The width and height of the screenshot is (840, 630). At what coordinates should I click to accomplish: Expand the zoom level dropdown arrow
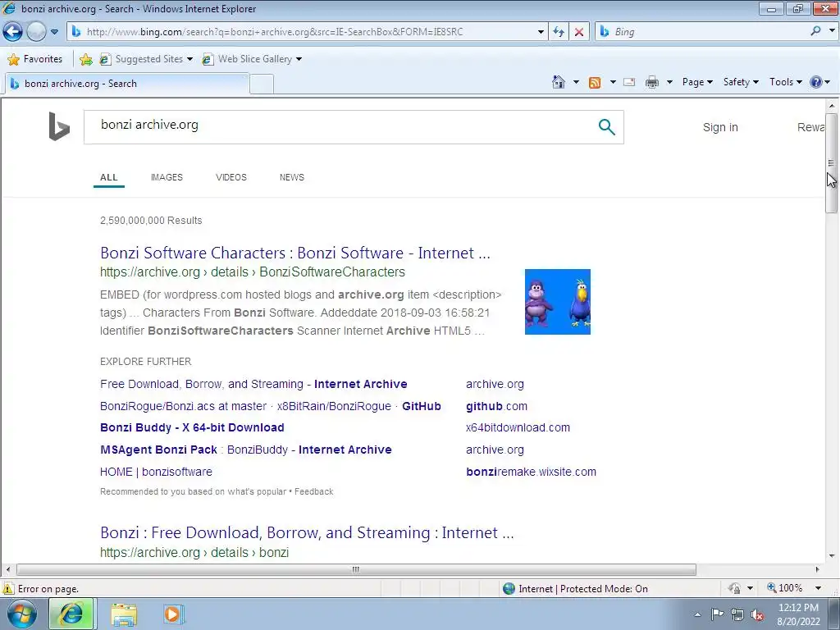818,588
